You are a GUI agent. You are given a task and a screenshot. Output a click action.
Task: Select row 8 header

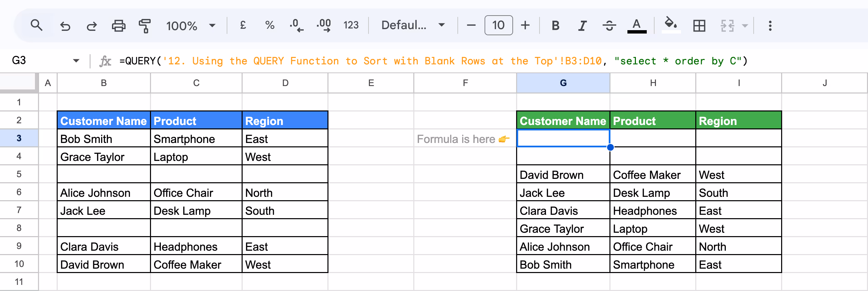pyautogui.click(x=19, y=228)
